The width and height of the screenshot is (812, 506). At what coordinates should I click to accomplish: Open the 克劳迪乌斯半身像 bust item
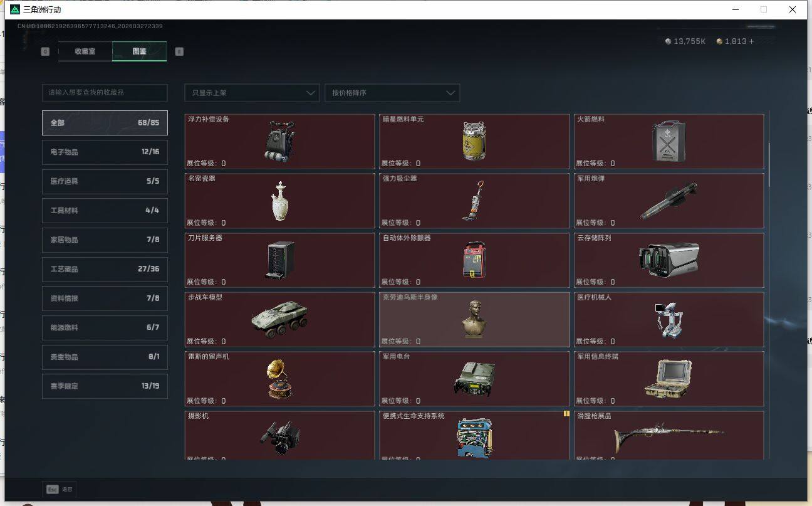(x=474, y=320)
